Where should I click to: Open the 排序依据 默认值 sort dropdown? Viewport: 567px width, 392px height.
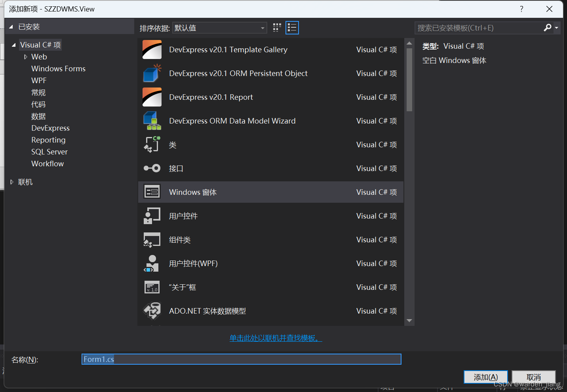[220, 28]
